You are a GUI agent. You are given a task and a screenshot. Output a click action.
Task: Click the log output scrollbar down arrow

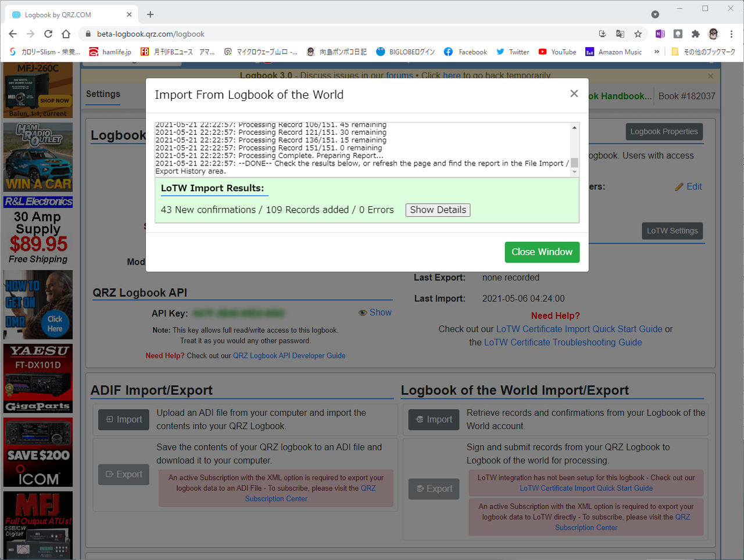click(x=574, y=171)
